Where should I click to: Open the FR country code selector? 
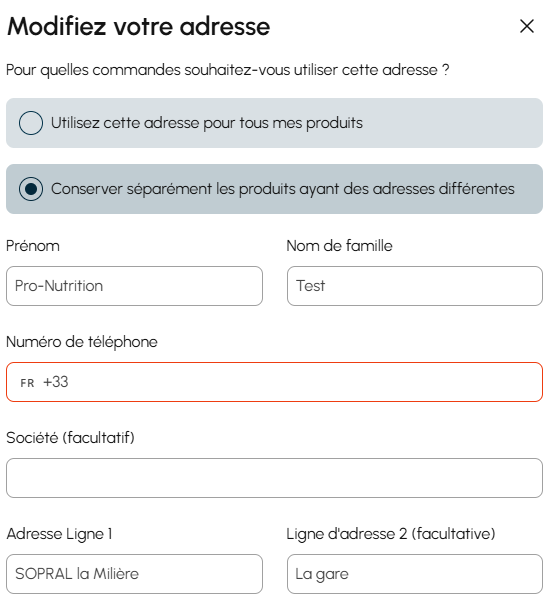[x=27, y=383]
